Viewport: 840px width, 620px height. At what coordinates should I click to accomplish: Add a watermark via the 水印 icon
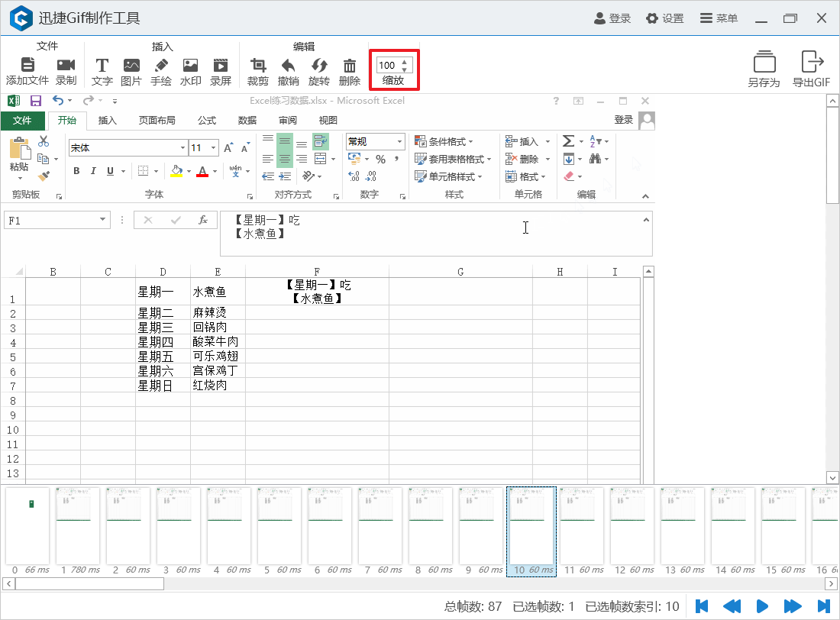point(190,66)
